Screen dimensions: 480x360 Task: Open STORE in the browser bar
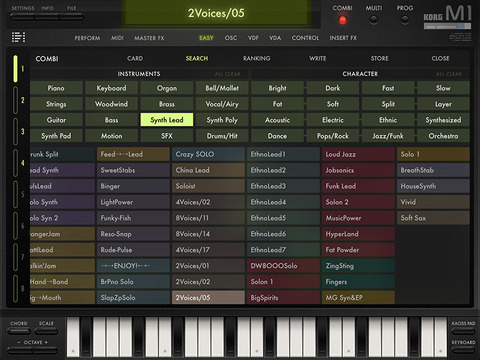point(380,58)
